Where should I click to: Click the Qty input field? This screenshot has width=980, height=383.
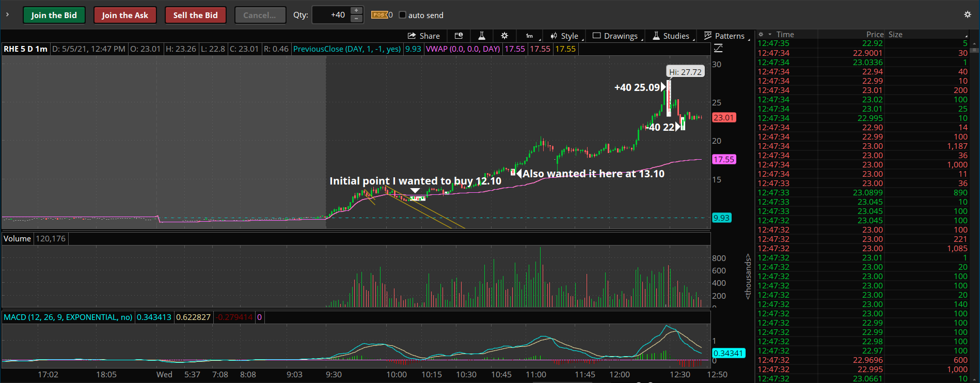point(331,15)
